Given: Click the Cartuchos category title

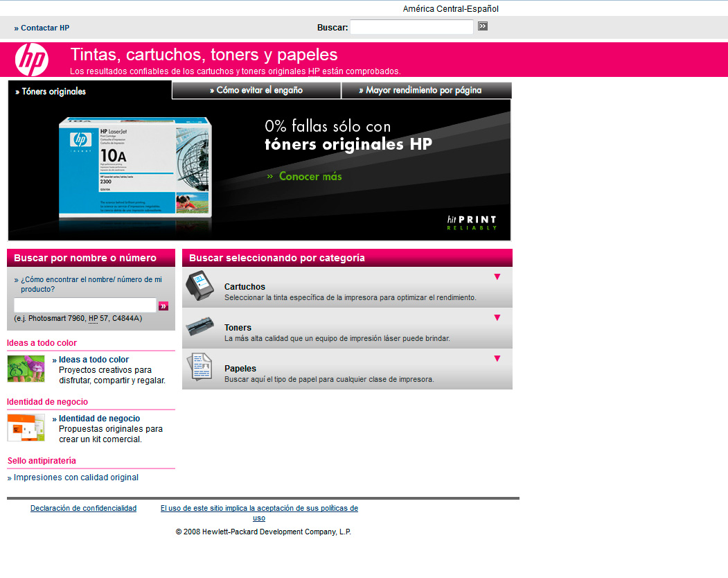Looking at the screenshot, I should pos(245,287).
